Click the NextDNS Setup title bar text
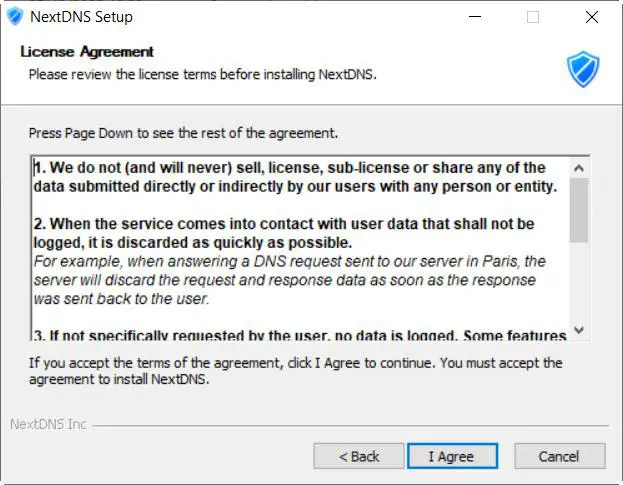Viewport: 623px width, 485px height. click(x=82, y=17)
